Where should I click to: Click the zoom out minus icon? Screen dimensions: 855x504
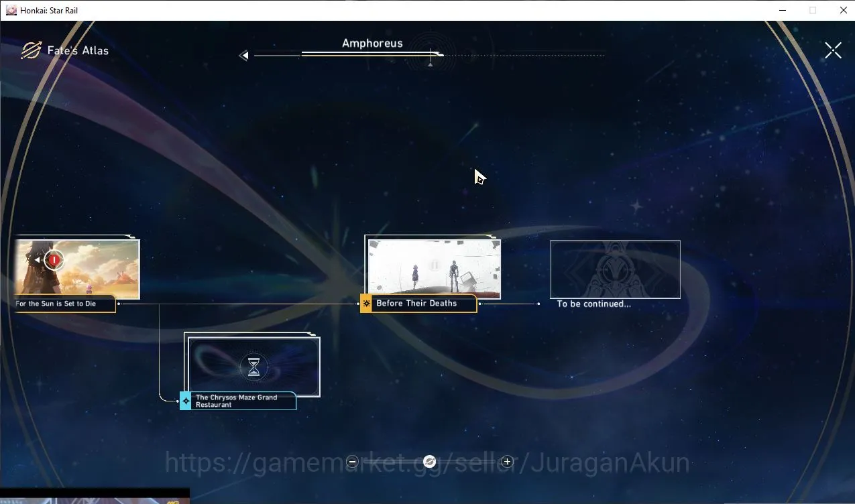tap(352, 461)
